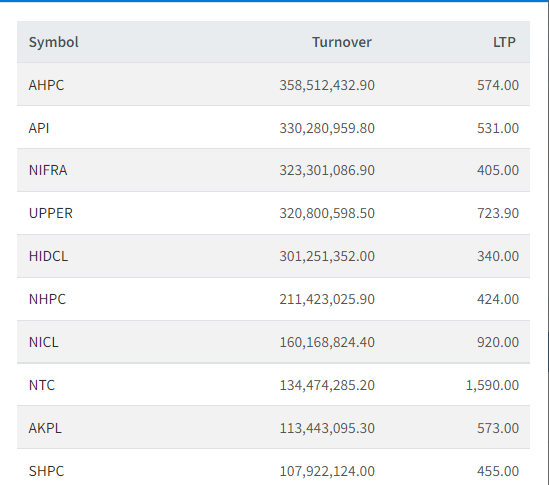Click LTP value 455.00
The height and width of the screenshot is (485, 549).
tap(498, 471)
